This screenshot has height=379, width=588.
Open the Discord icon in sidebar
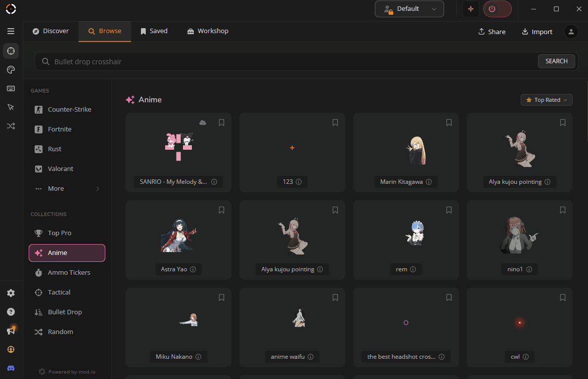[x=11, y=368]
